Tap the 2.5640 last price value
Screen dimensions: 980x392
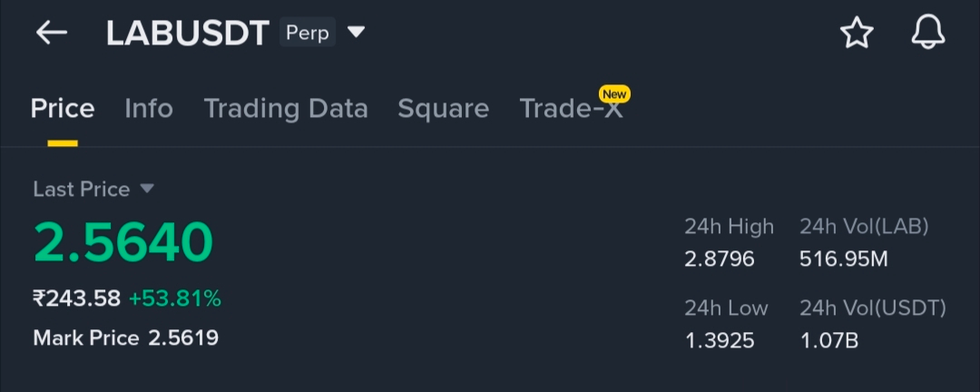click(x=123, y=242)
